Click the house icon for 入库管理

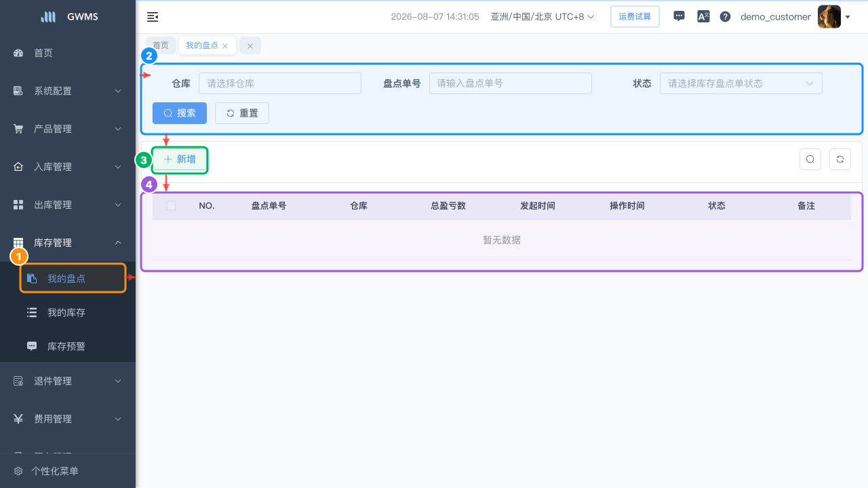click(18, 167)
